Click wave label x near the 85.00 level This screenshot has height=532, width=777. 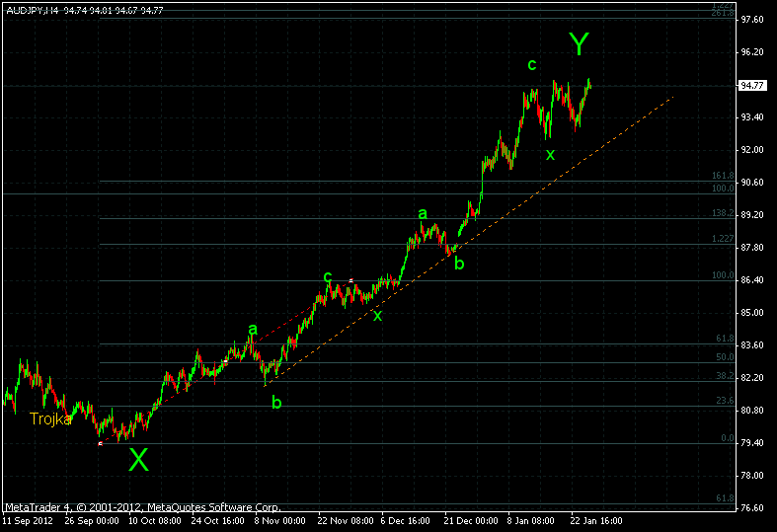377,316
